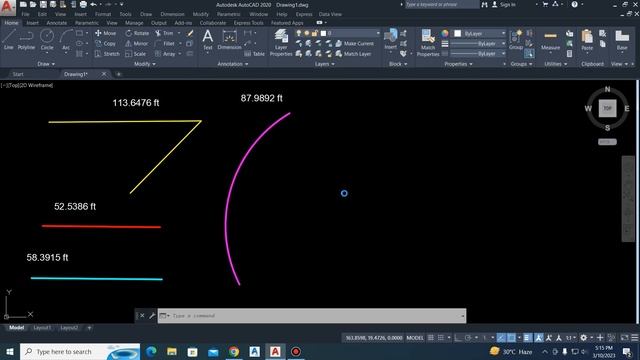Screen dimensions: 640x360
Task: Select the Text annotation tool
Action: tap(208, 40)
